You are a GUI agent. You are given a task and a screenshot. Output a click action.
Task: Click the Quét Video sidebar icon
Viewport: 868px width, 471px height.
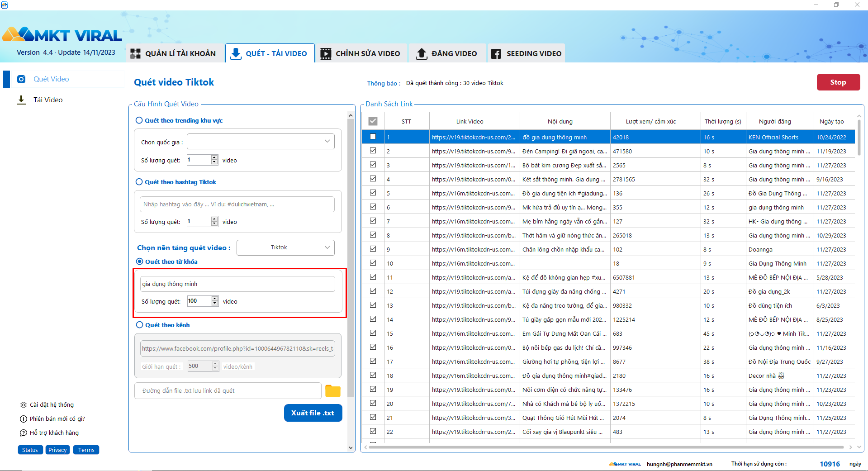coord(21,79)
